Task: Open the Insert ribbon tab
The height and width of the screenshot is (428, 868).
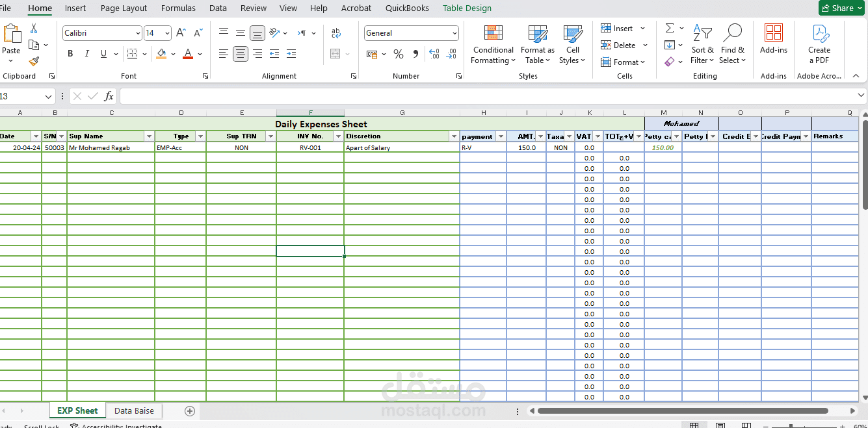Action: tap(75, 8)
